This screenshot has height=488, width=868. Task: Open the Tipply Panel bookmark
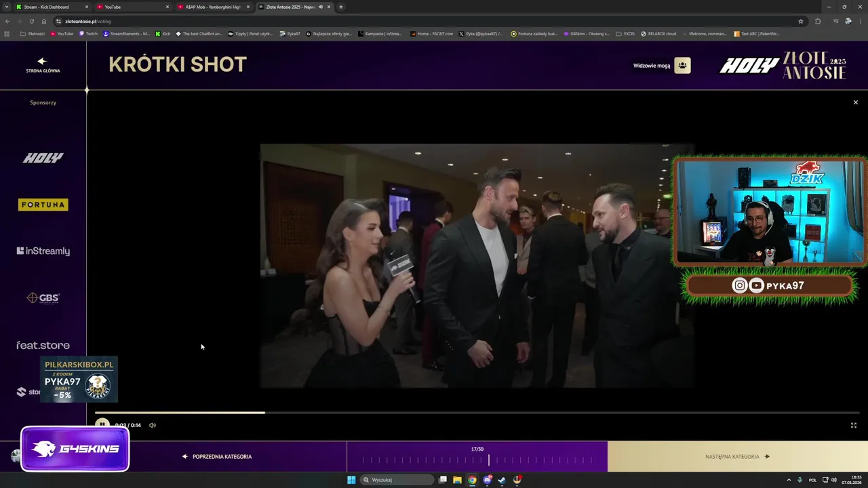point(250,33)
